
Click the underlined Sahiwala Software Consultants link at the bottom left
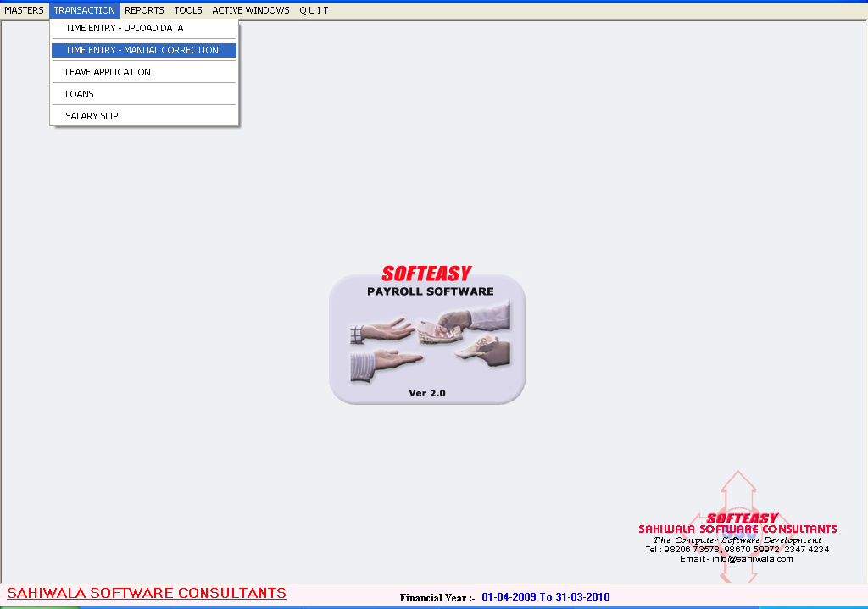tap(147, 593)
